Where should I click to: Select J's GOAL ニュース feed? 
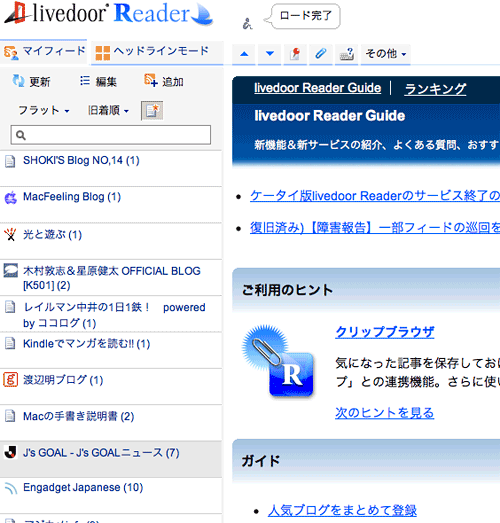111,459
